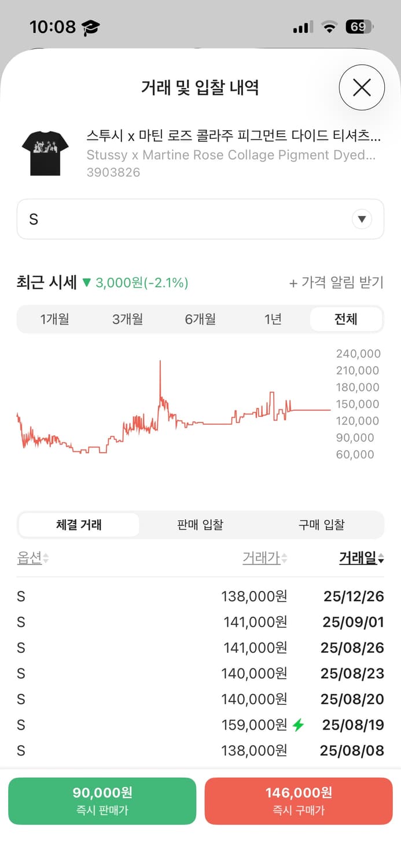Image resolution: width=401 pixels, height=868 pixels.
Task: Tap the green 즉시 판매가 button
Action: [102, 801]
